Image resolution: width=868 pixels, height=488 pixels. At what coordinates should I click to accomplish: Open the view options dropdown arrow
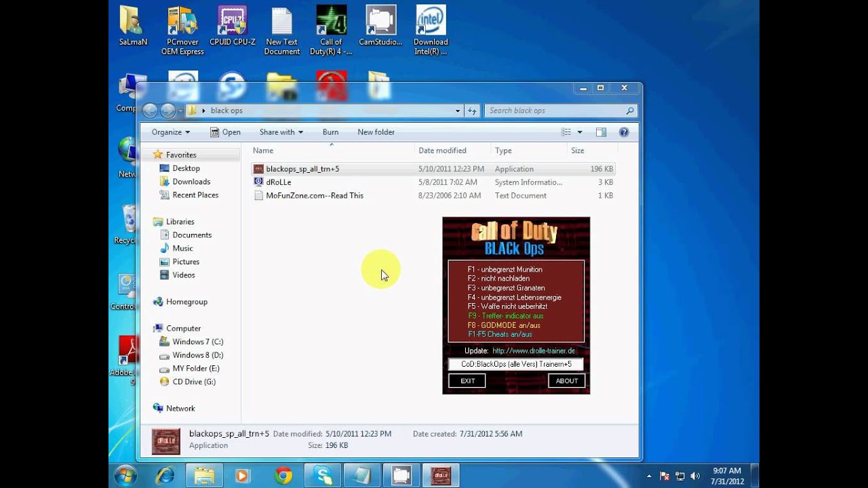(x=580, y=132)
